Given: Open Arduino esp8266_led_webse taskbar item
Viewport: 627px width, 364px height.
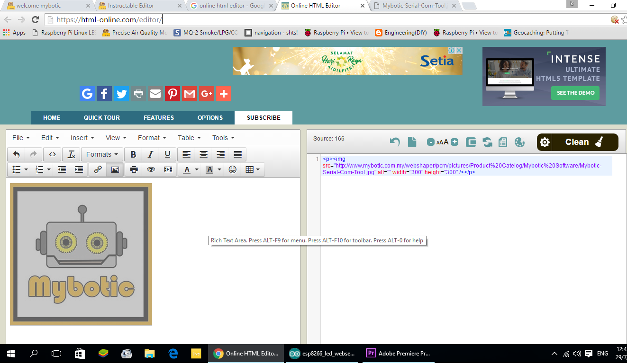Looking at the screenshot, I should [x=322, y=354].
